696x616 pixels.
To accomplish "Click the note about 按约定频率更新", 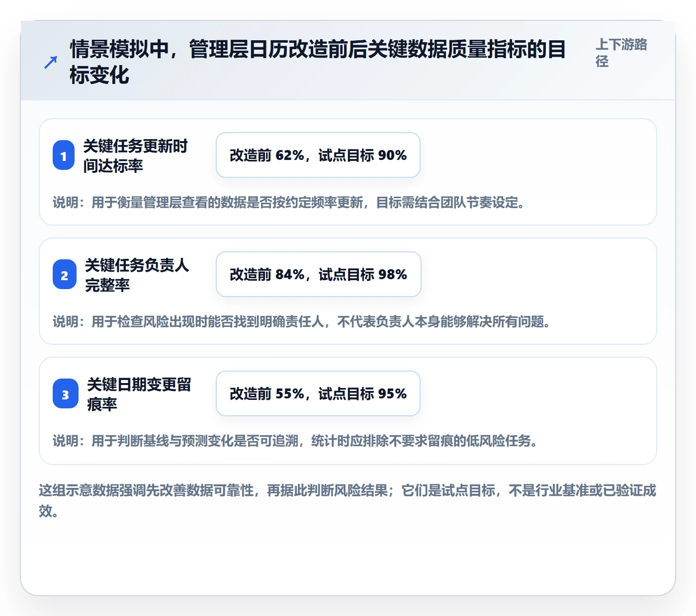I will (x=289, y=203).
